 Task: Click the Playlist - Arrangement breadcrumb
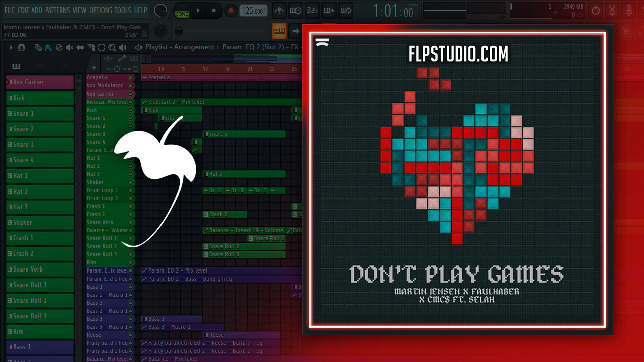click(x=180, y=47)
